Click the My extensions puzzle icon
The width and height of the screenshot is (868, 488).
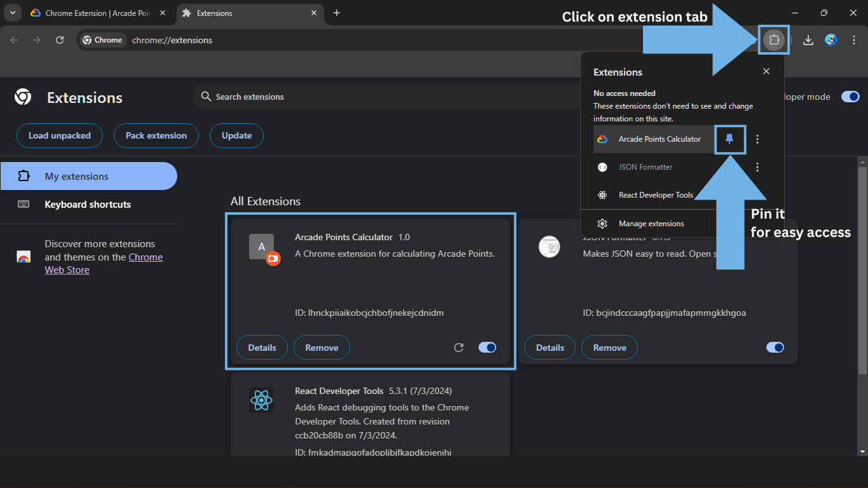point(24,176)
